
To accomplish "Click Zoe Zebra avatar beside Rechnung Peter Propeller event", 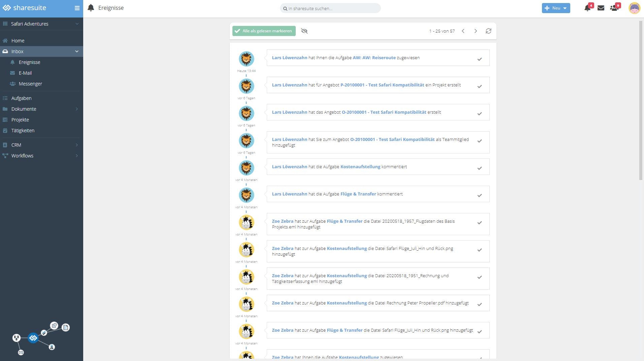I will click(246, 304).
